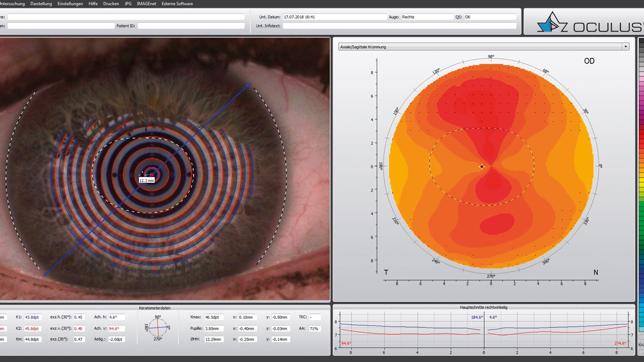The image size is (644, 362).
Task: Open the Einstellungen menu
Action: (x=70, y=4)
